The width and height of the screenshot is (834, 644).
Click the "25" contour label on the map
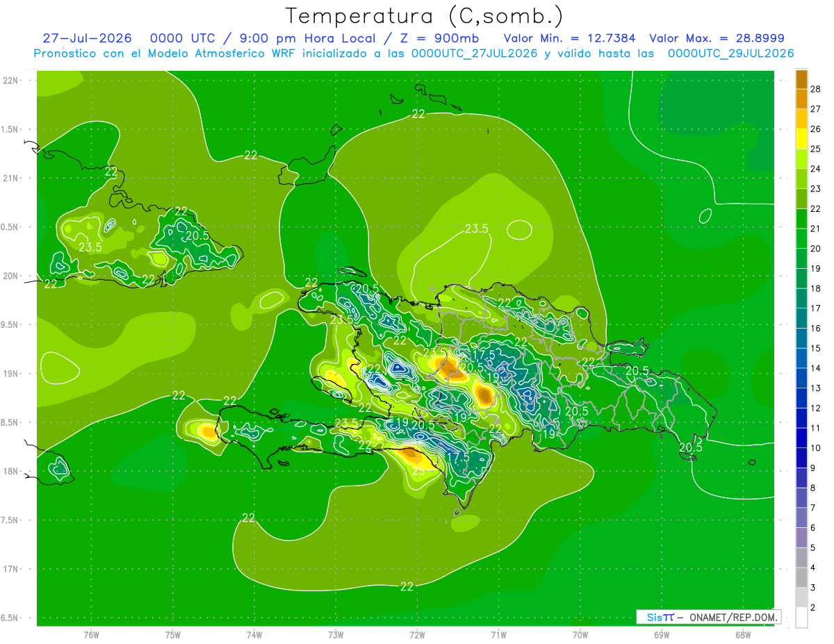pyautogui.click(x=418, y=471)
